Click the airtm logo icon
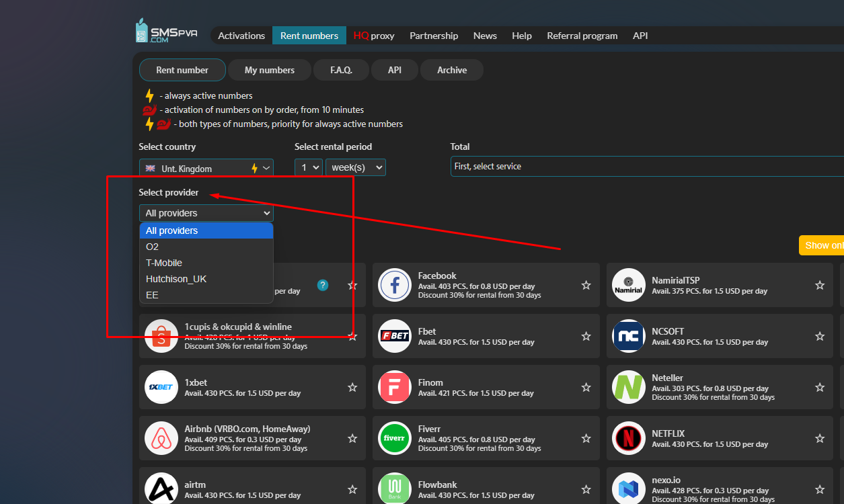This screenshot has width=844, height=504. pos(161,489)
